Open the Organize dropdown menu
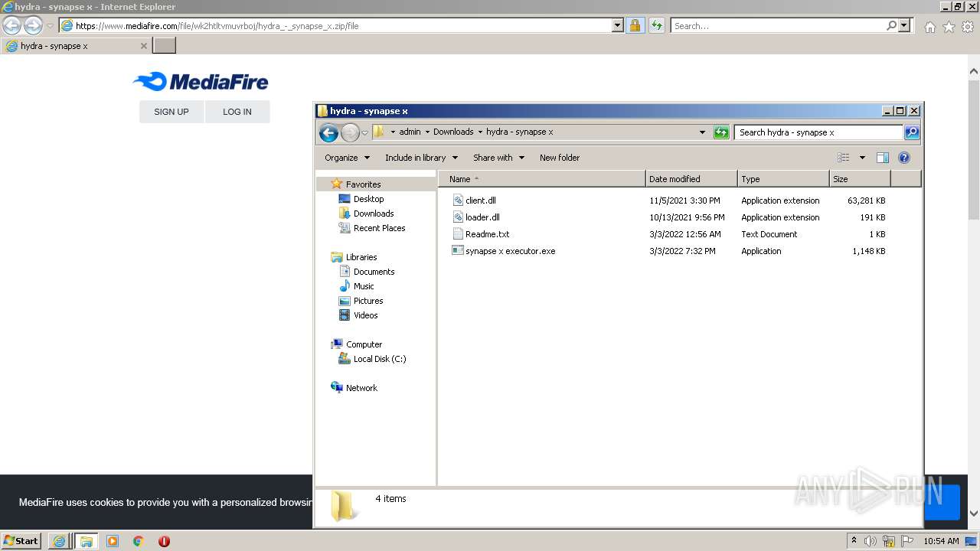Image resolution: width=980 pixels, height=551 pixels. (x=347, y=158)
